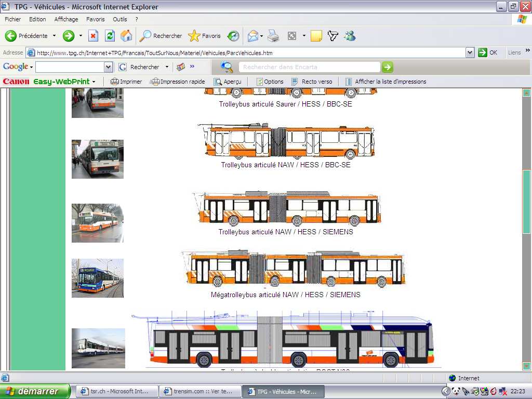
Task: Go to the browser home page
Action: point(126,36)
